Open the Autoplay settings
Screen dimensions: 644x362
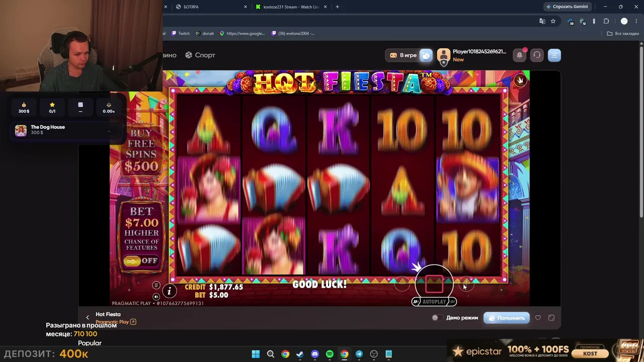[434, 302]
